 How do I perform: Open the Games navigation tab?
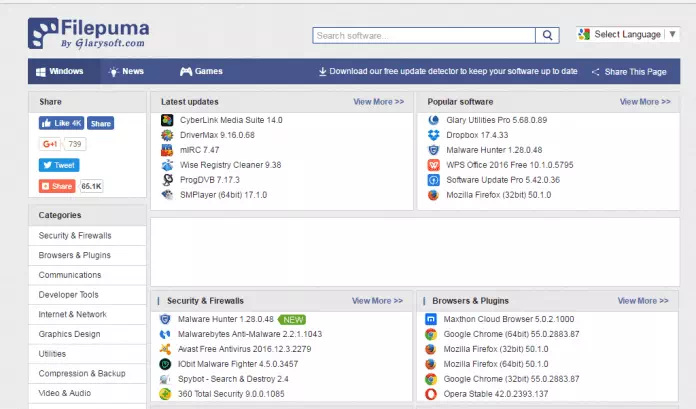pos(201,71)
